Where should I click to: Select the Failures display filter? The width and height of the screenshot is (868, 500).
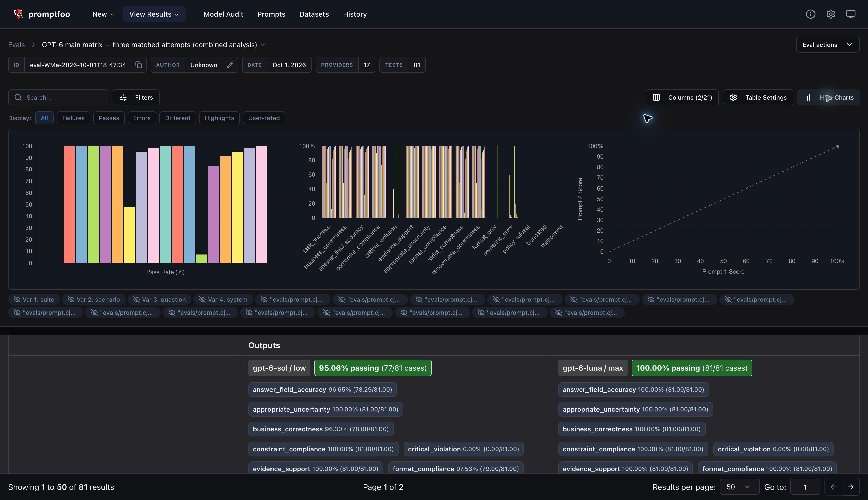[x=73, y=118]
